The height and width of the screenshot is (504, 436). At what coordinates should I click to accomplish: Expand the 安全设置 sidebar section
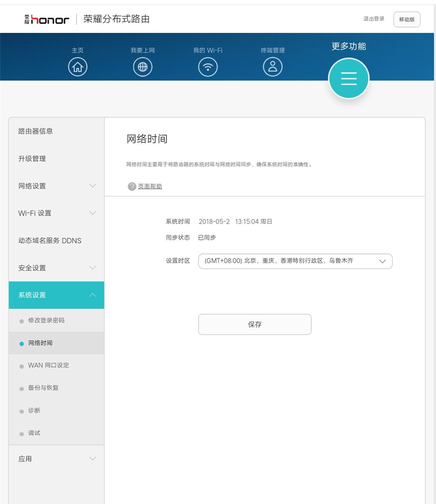tap(56, 268)
